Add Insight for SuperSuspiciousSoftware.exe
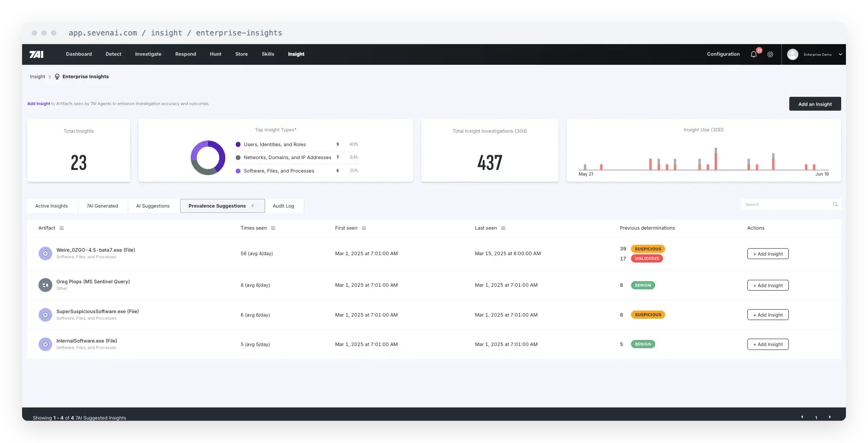The width and height of the screenshot is (868, 443). point(768,315)
